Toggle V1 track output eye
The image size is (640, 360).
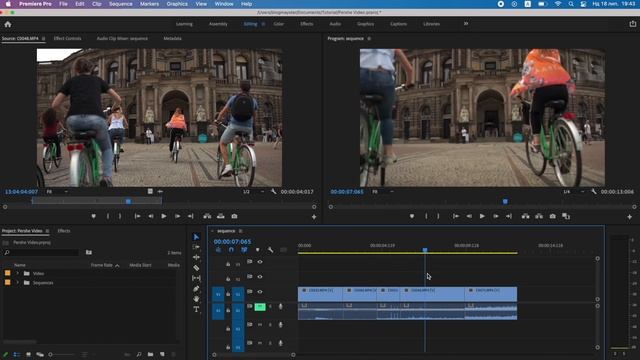pos(260,291)
